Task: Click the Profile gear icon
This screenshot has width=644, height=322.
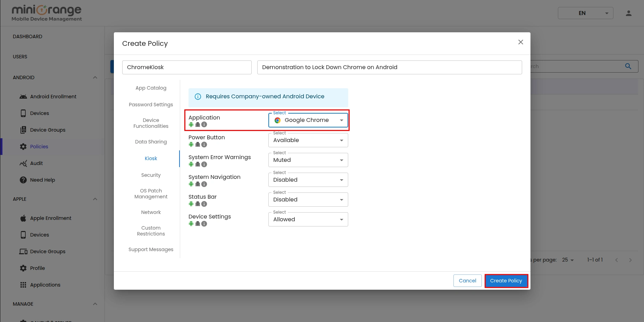Action: click(23, 268)
